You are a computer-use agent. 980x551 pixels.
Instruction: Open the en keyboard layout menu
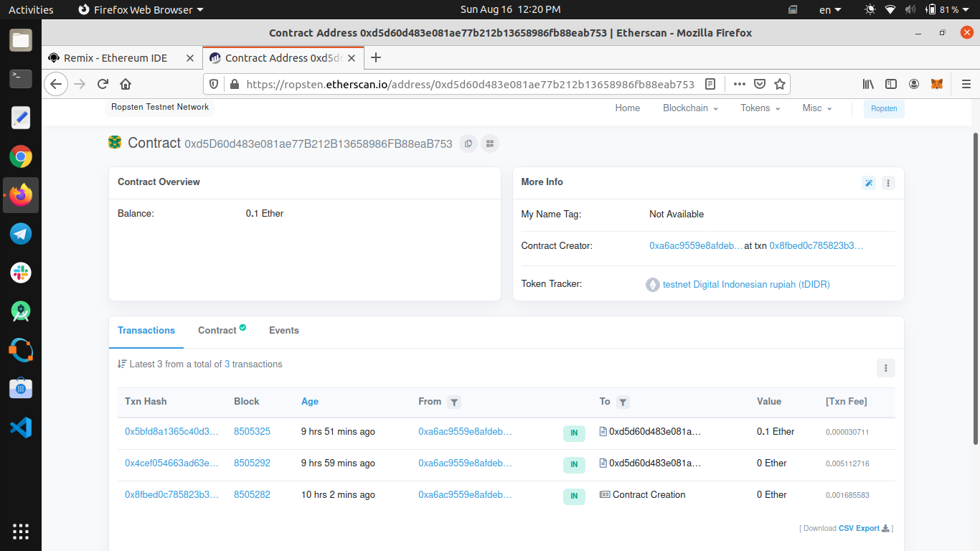tap(831, 9)
